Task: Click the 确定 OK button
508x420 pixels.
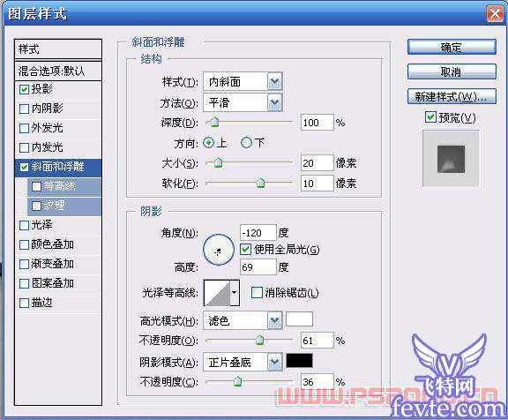Action: (452, 48)
